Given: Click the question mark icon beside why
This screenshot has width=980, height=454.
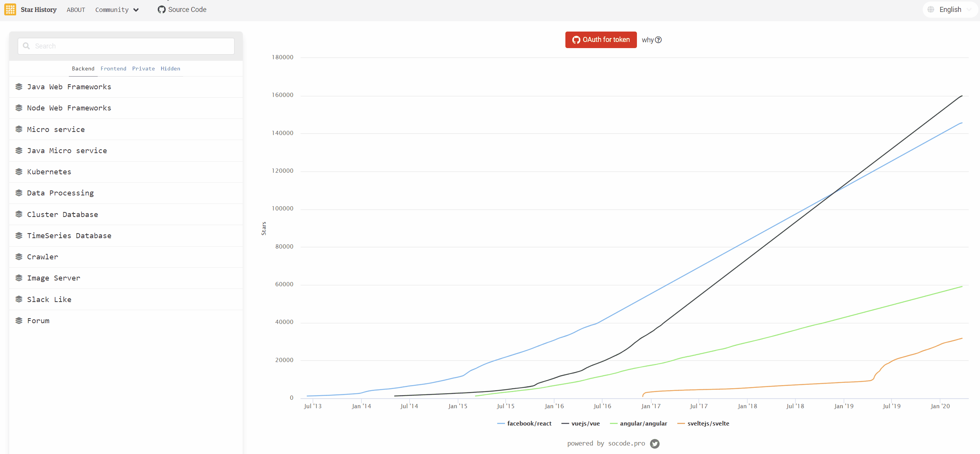Looking at the screenshot, I should tap(658, 40).
